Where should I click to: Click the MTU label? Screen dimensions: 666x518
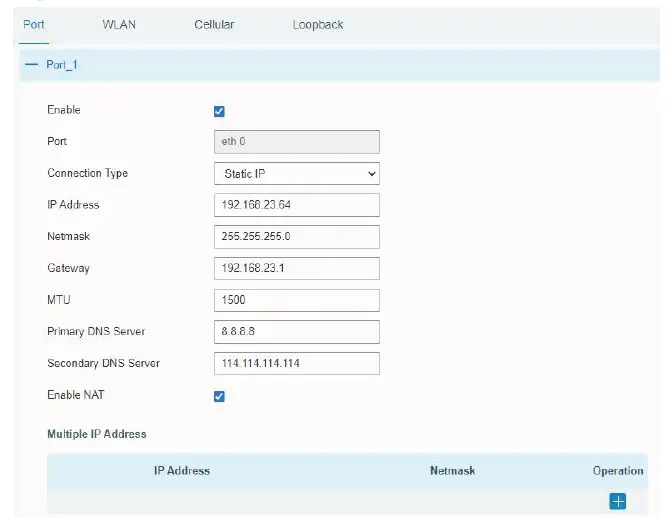[59, 300]
